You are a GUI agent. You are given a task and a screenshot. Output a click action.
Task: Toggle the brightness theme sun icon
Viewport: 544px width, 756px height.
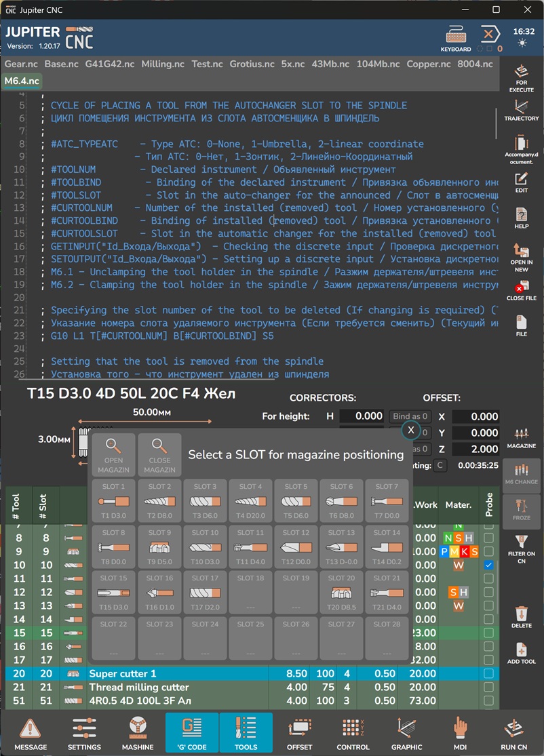coord(523,43)
